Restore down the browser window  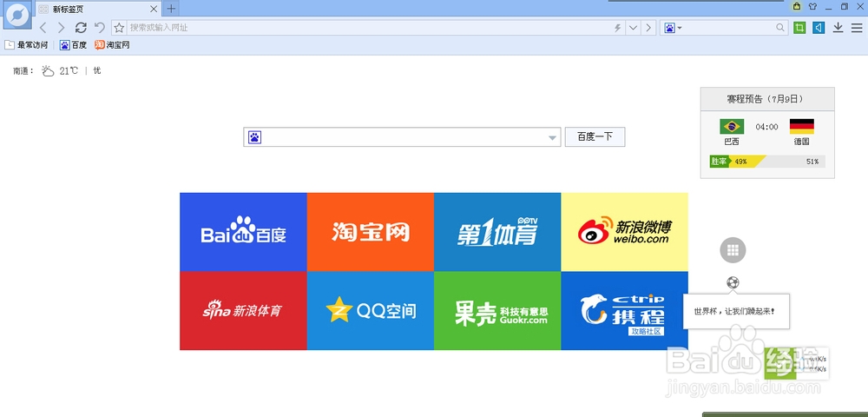[x=845, y=7]
